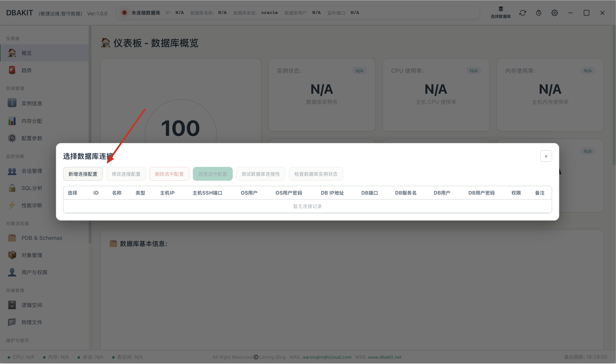Click the 100 health score gauge

(x=180, y=128)
